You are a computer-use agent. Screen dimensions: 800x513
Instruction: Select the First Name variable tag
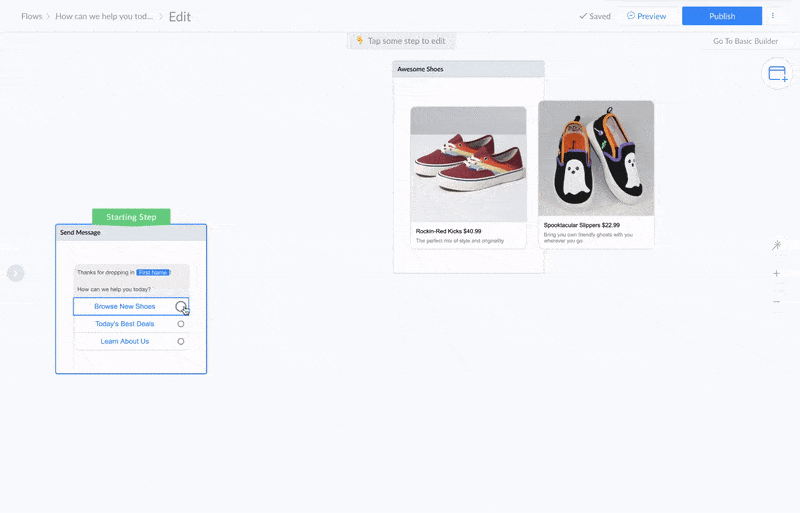coord(153,272)
